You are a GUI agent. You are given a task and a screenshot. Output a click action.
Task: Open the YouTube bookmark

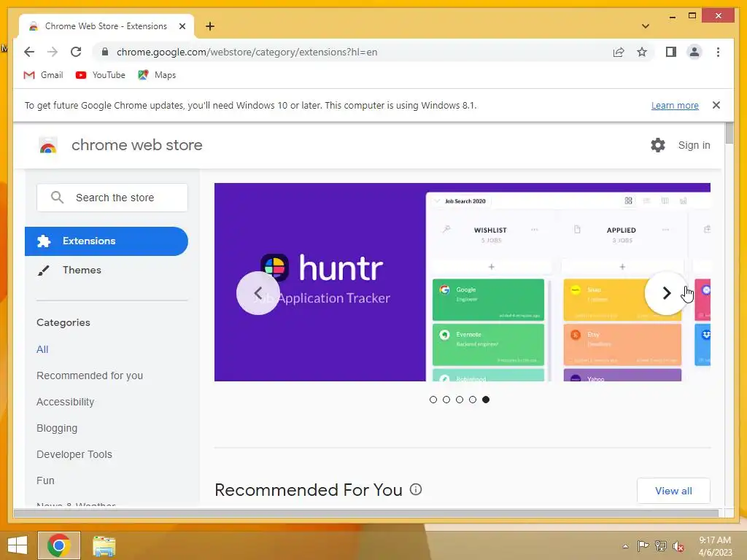(101, 75)
